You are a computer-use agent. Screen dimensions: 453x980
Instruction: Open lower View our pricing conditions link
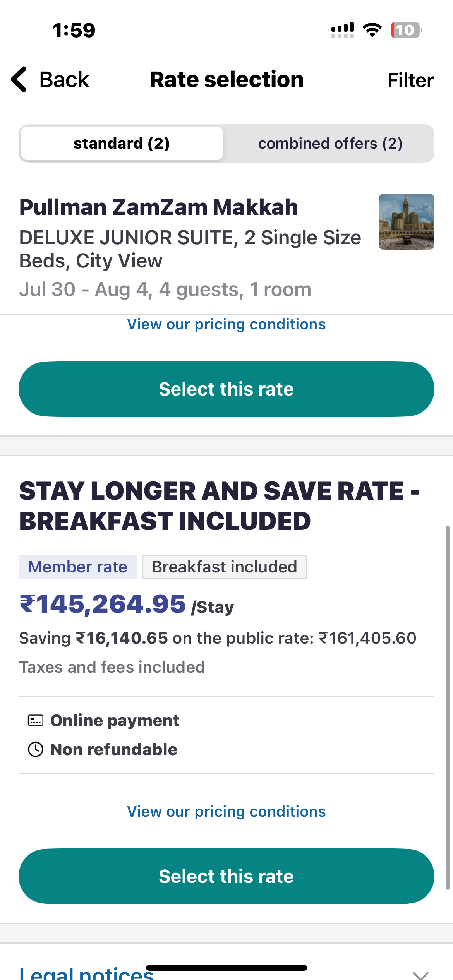tap(226, 812)
